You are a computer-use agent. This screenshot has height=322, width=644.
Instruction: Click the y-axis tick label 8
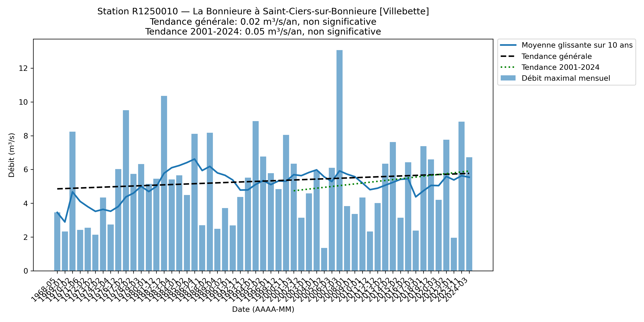(26, 136)
